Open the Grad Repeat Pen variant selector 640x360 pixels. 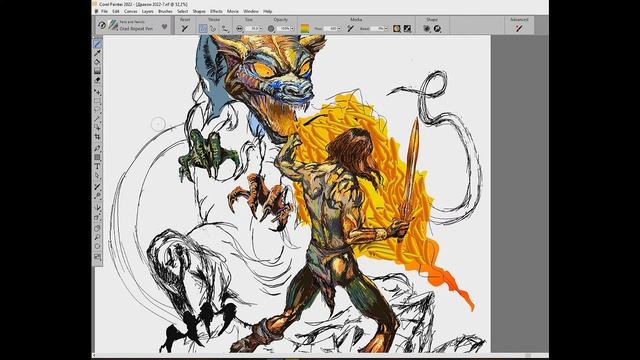tap(136, 29)
